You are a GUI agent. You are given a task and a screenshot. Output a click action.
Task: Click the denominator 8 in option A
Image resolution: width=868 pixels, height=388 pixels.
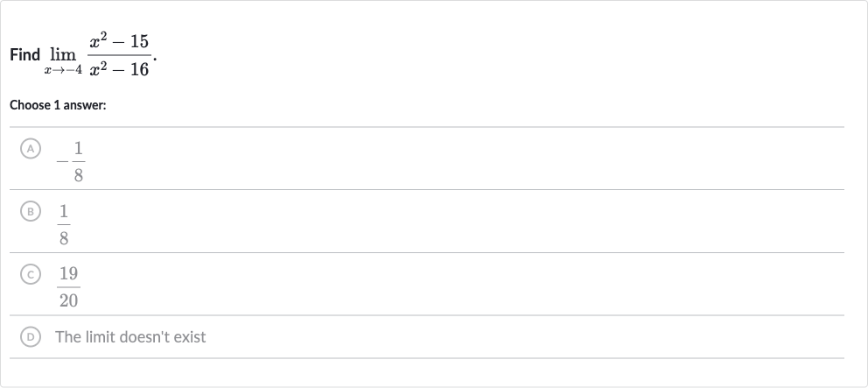[79, 176]
